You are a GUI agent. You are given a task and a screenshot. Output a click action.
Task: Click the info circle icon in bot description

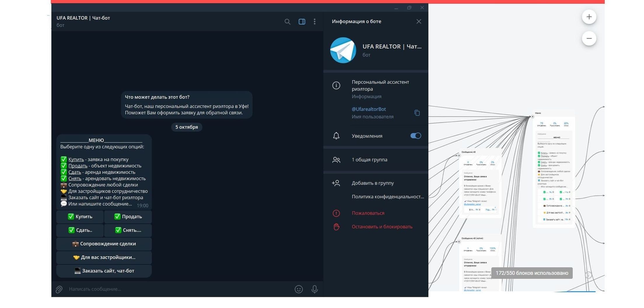tap(336, 85)
